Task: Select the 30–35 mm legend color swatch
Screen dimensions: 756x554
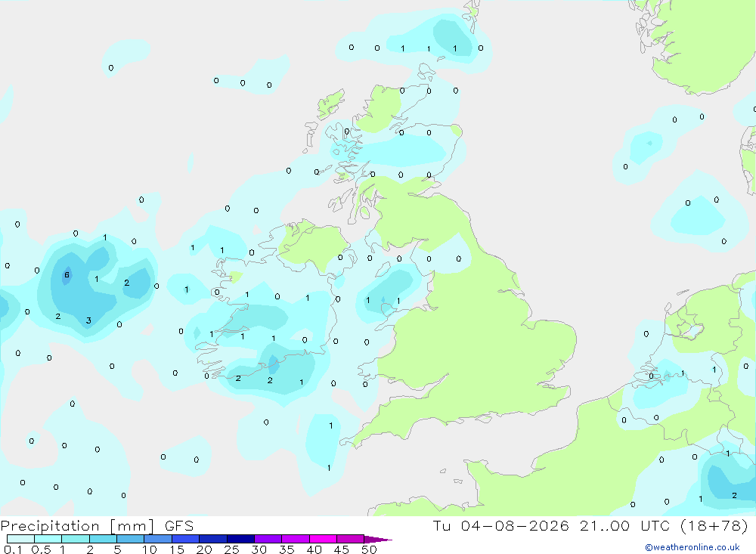Action: [268, 539]
